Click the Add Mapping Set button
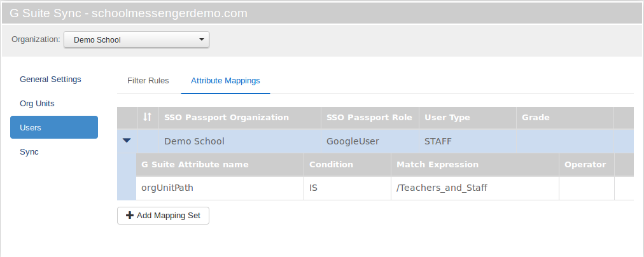Screen dimensions: 644x257 (x=163, y=216)
